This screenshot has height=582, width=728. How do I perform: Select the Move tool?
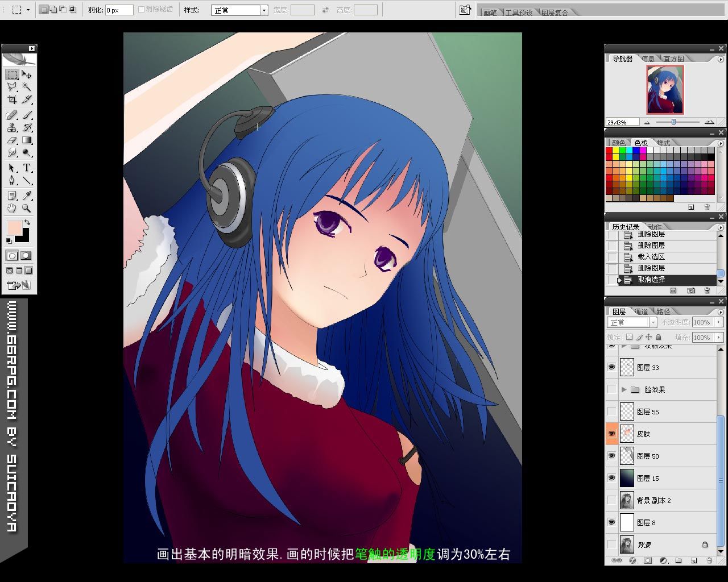click(27, 74)
